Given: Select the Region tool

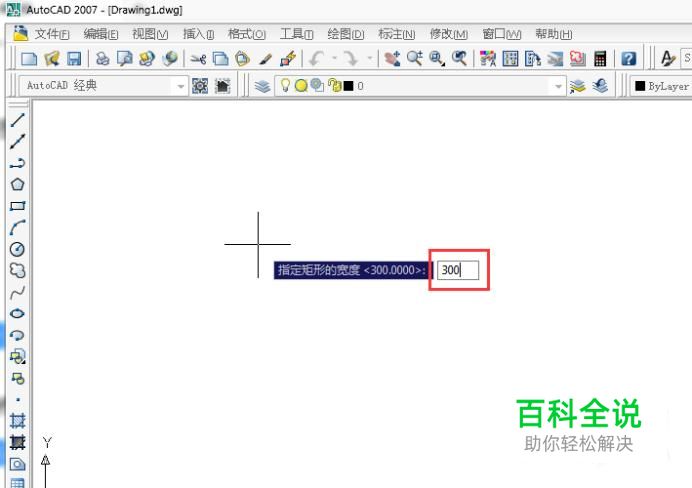Looking at the screenshot, I should (18, 464).
